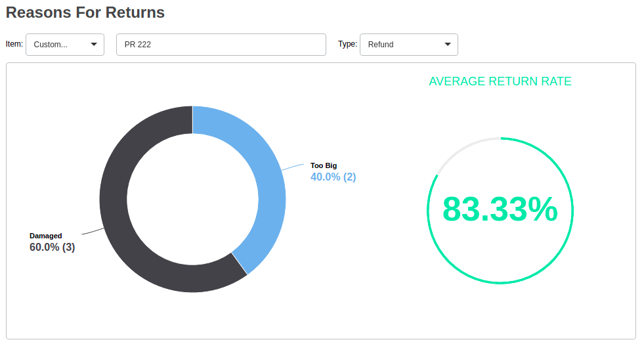644x346 pixels.
Task: Click the Type: field label
Action: pos(347,44)
